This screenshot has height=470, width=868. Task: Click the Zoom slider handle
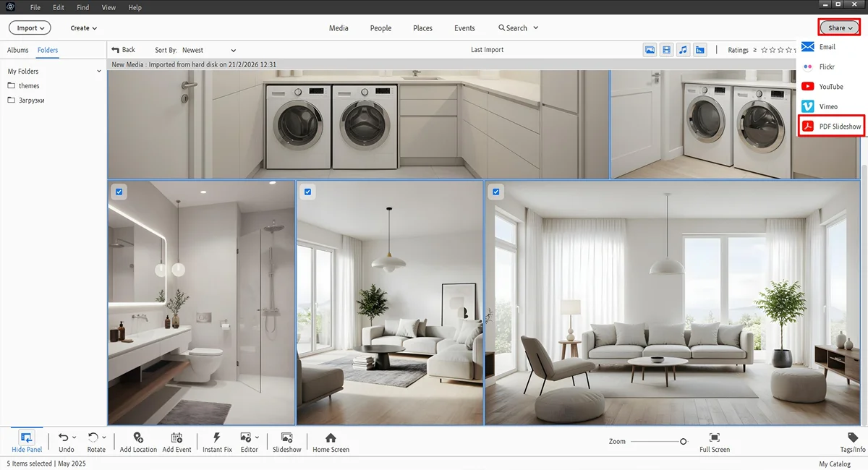click(x=684, y=441)
